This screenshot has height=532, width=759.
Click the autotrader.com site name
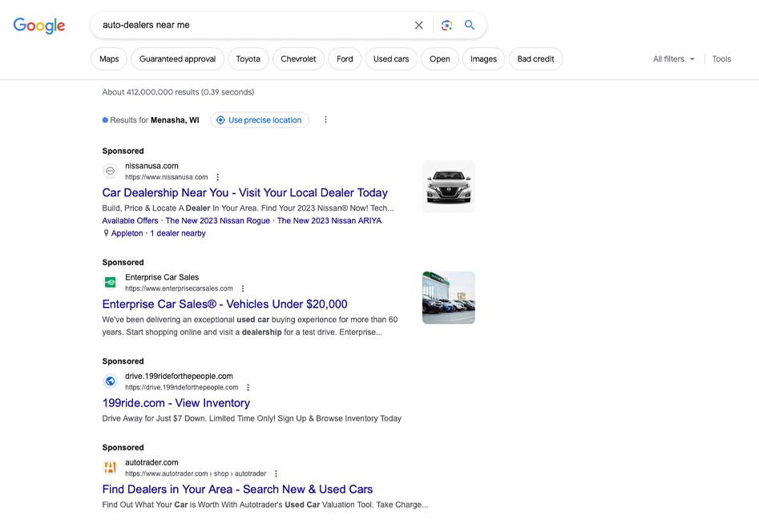pyautogui.click(x=152, y=462)
